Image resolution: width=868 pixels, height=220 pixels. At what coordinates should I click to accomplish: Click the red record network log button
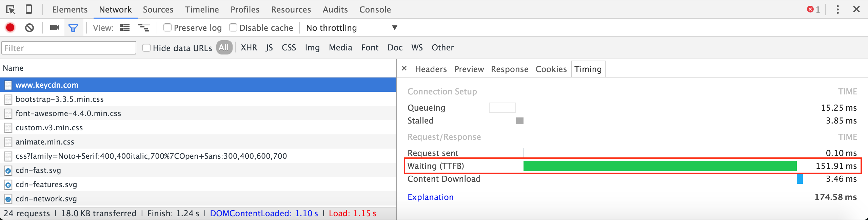click(10, 28)
